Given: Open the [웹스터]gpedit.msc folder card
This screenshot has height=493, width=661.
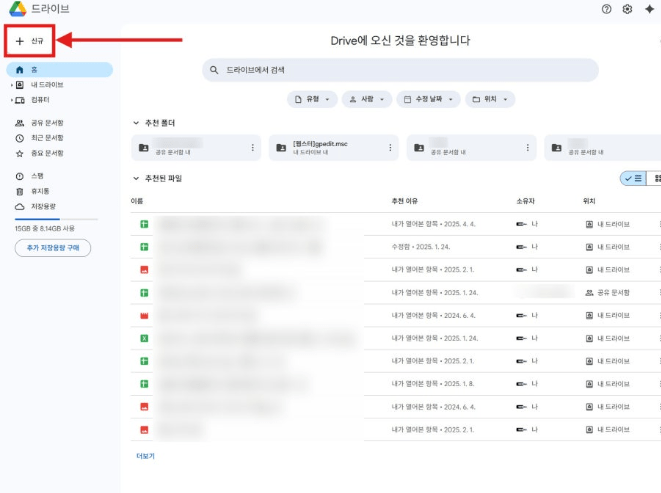Looking at the screenshot, I should 333,148.
